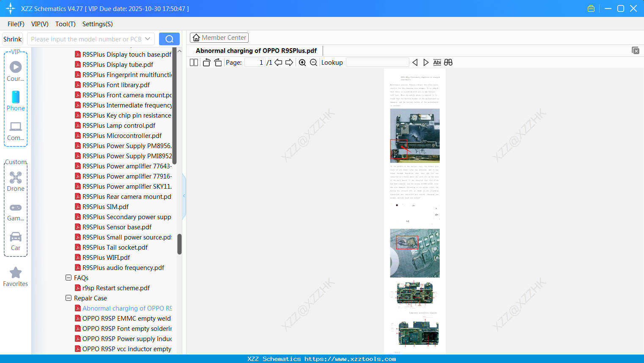Image resolution: width=644 pixels, height=363 pixels.
Task: Rotate the page clockwise
Action: (218, 63)
